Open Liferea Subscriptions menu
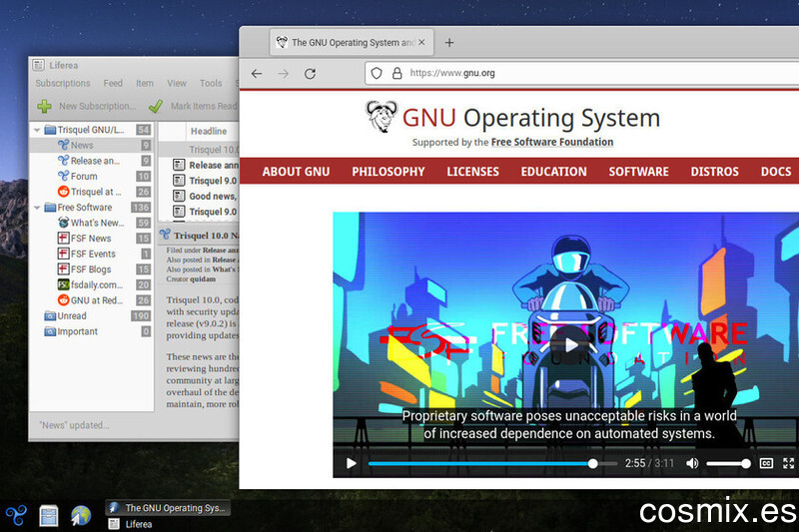 pyautogui.click(x=63, y=83)
